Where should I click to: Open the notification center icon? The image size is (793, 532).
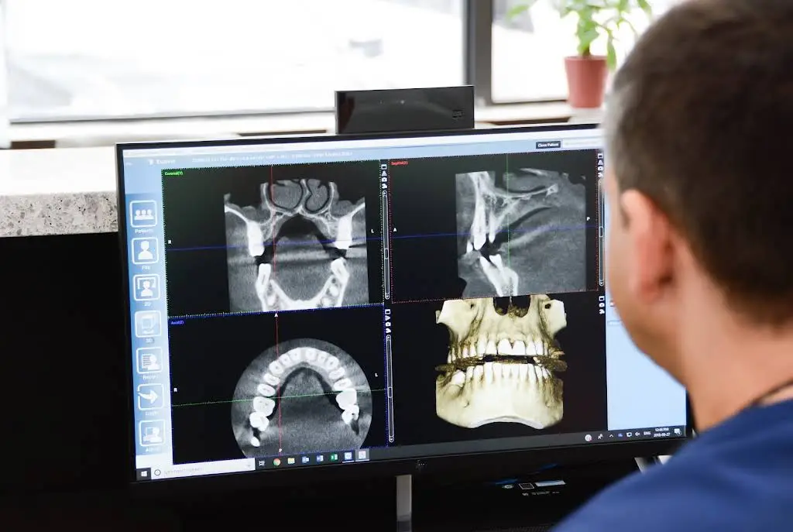coord(678,431)
